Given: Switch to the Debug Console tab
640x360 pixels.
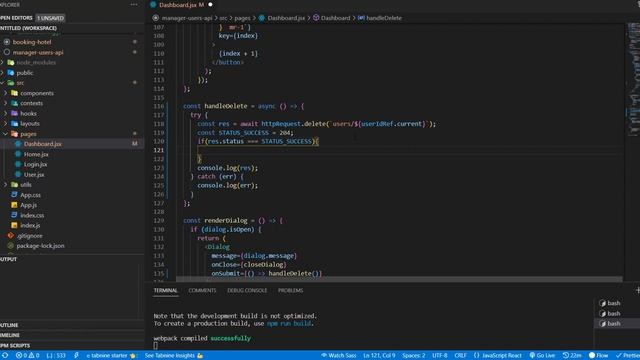Looking at the screenshot, I should tap(247, 291).
